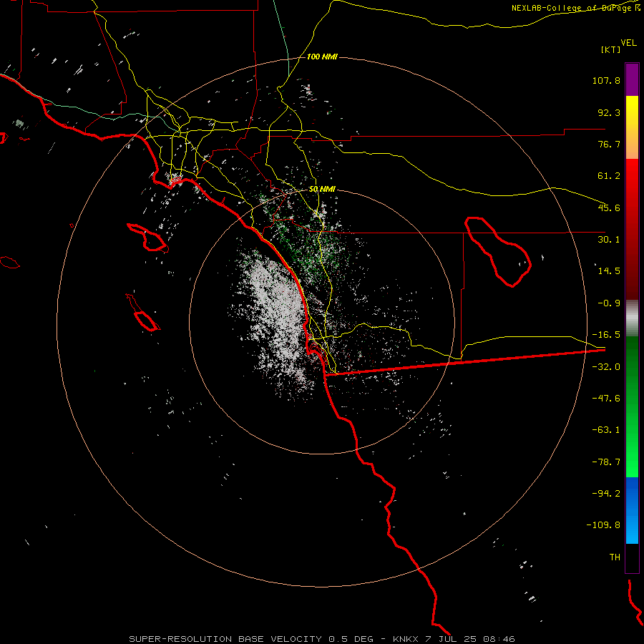
Task: Click the TH label on the color scale
Action: click(615, 557)
